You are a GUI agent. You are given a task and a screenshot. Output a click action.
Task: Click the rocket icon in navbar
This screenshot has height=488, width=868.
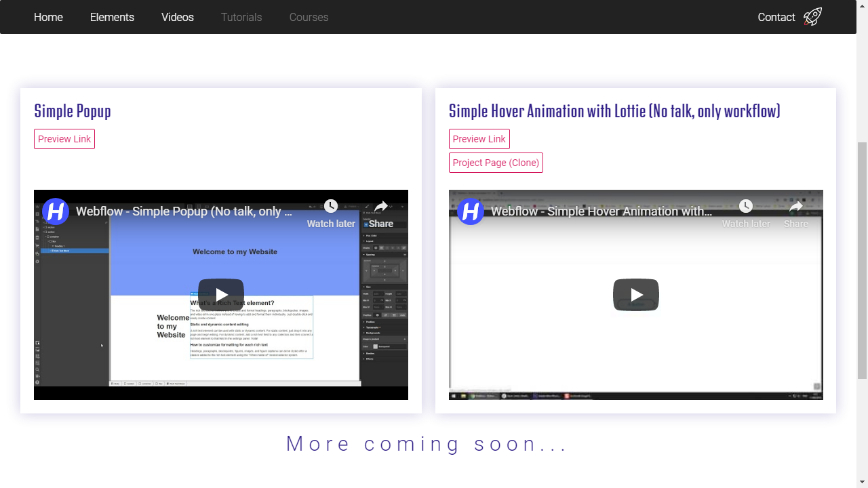point(812,17)
